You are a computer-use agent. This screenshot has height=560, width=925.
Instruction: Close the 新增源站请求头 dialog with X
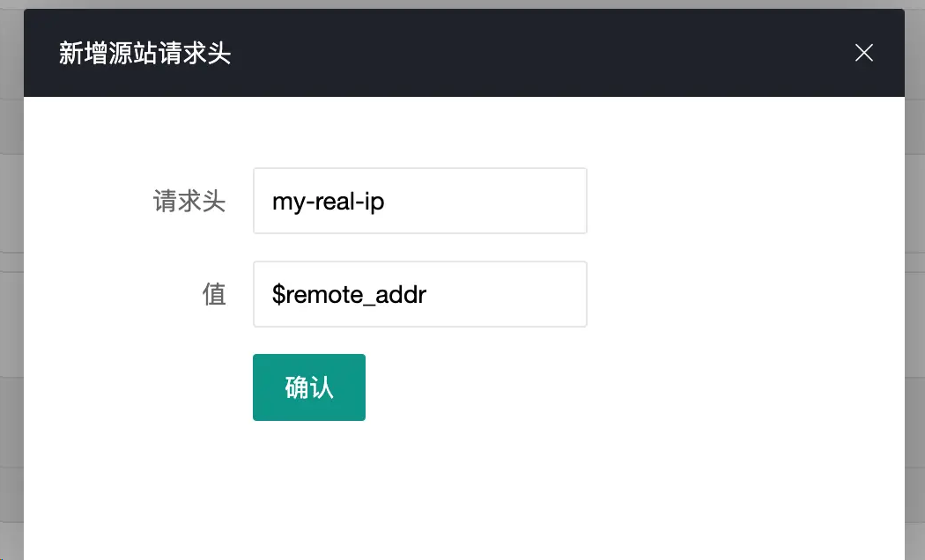tap(863, 53)
